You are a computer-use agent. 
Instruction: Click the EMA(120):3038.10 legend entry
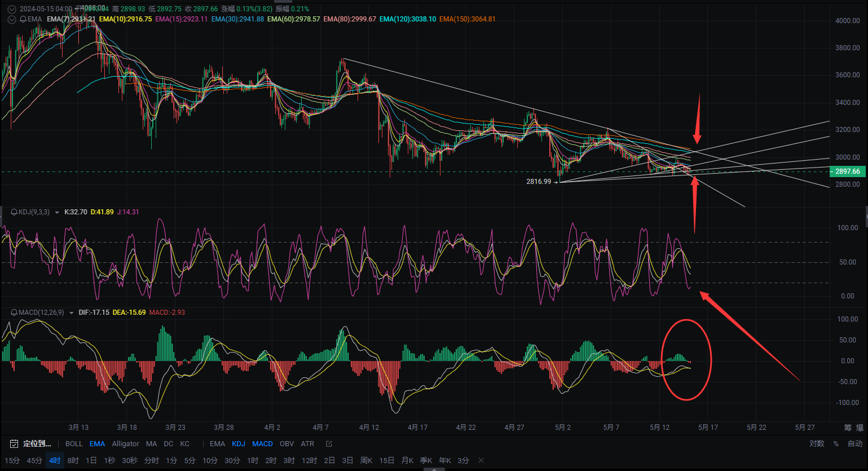click(408, 19)
